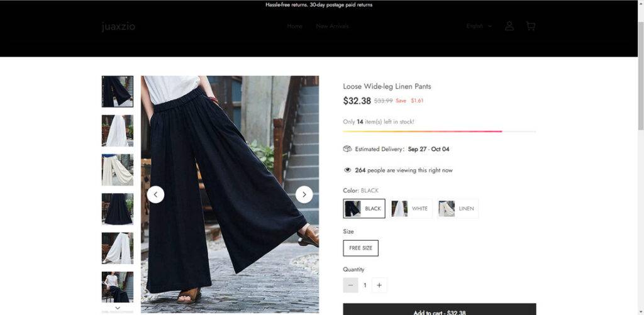Open the English language dropdown
The height and width of the screenshot is (315, 644).
479,26
